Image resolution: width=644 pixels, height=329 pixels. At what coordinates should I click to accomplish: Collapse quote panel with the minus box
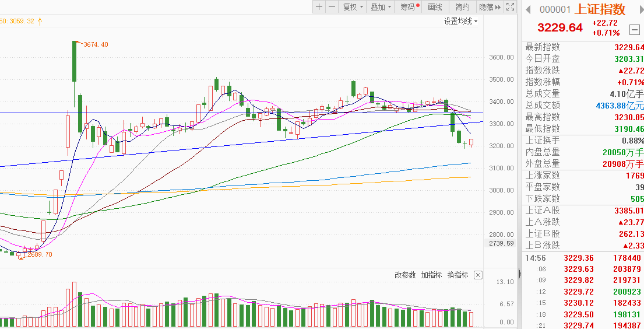click(635, 29)
